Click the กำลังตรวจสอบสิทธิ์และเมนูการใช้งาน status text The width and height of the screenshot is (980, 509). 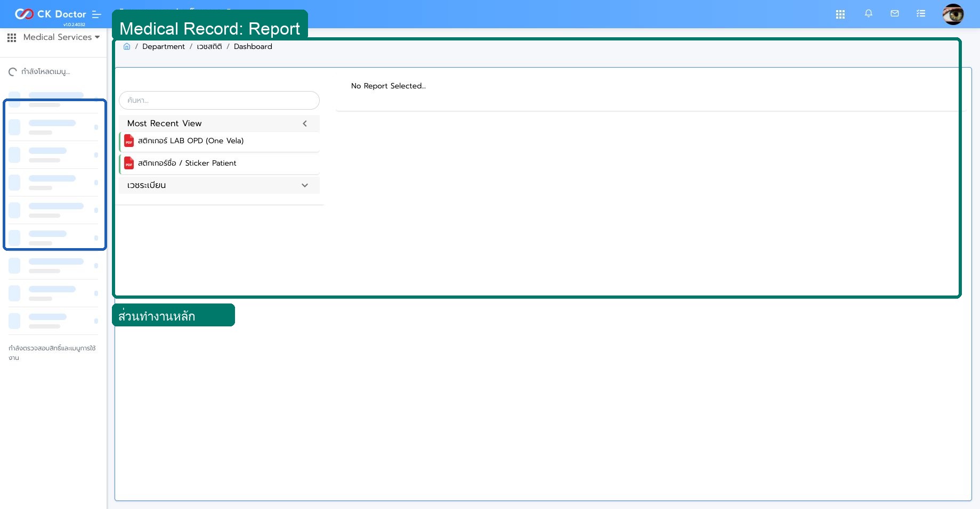tap(52, 352)
